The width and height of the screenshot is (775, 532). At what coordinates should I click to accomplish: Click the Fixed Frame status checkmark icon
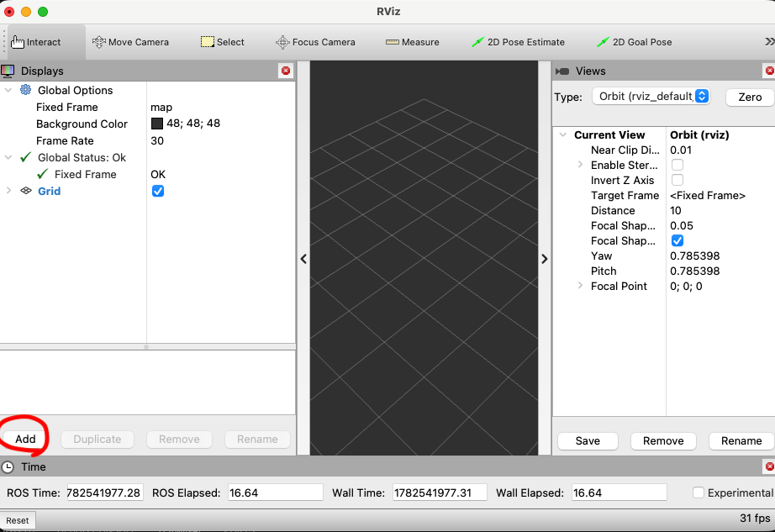(43, 174)
